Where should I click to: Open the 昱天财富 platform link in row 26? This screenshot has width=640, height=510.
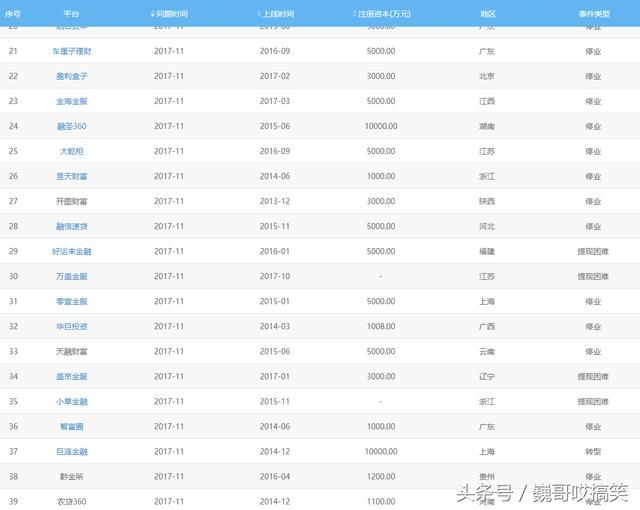pos(71,176)
